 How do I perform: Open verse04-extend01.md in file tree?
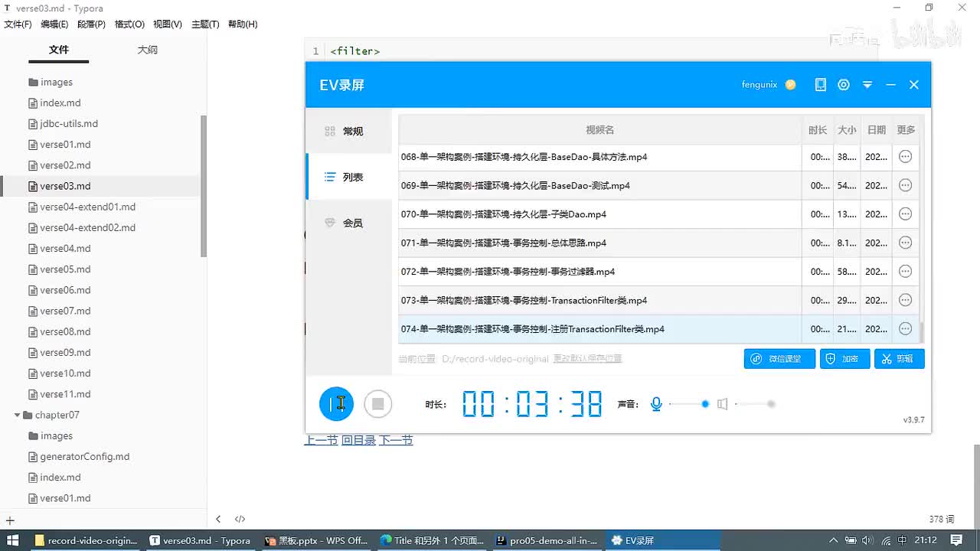[87, 207]
